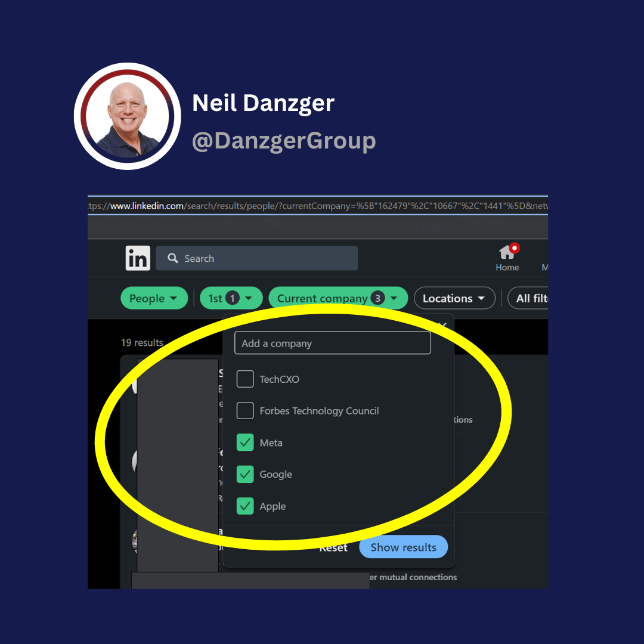Open the People filter dropdown
The height and width of the screenshot is (644, 644).
pos(154,299)
